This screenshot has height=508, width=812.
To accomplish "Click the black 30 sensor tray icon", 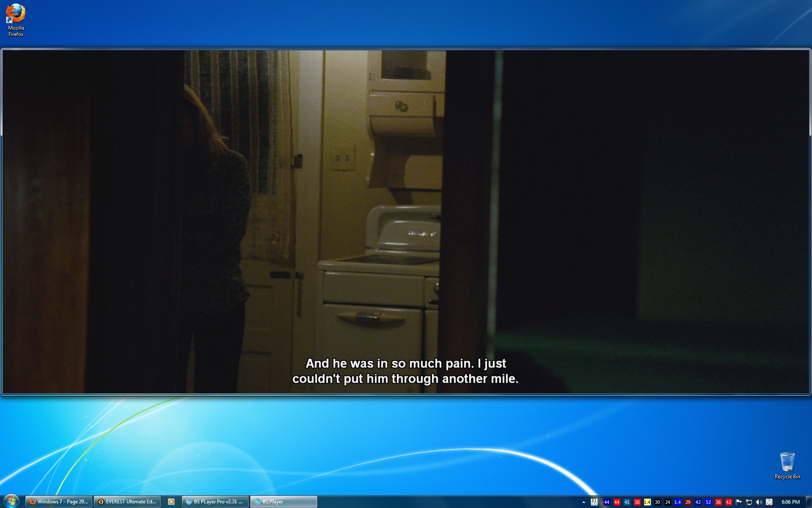I will click(657, 502).
